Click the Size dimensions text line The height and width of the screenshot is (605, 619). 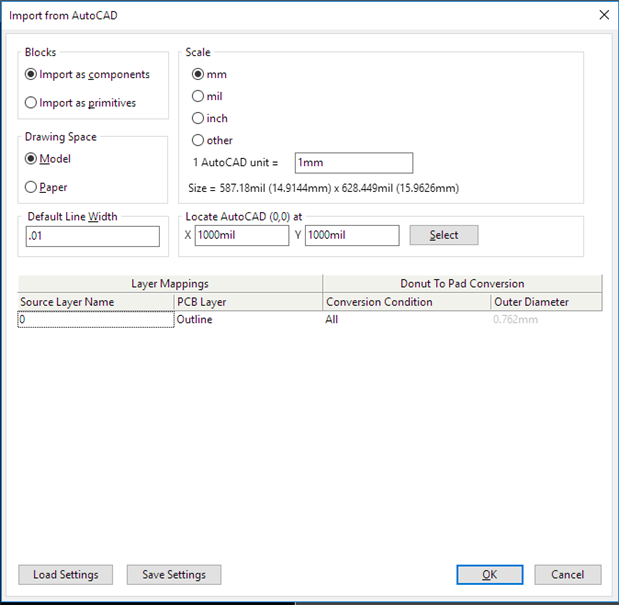(324, 188)
